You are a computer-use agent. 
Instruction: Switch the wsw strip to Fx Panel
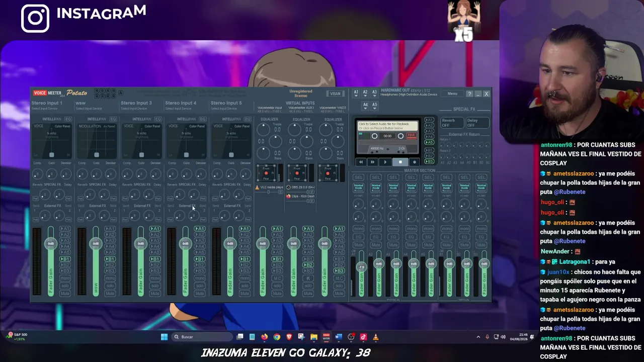click(109, 126)
